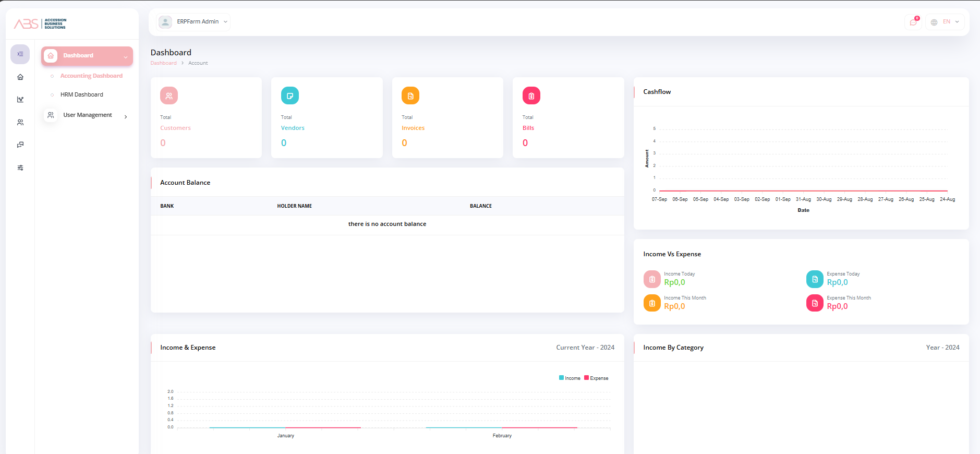Open the chart analytics icon in the sidebar

click(x=20, y=100)
